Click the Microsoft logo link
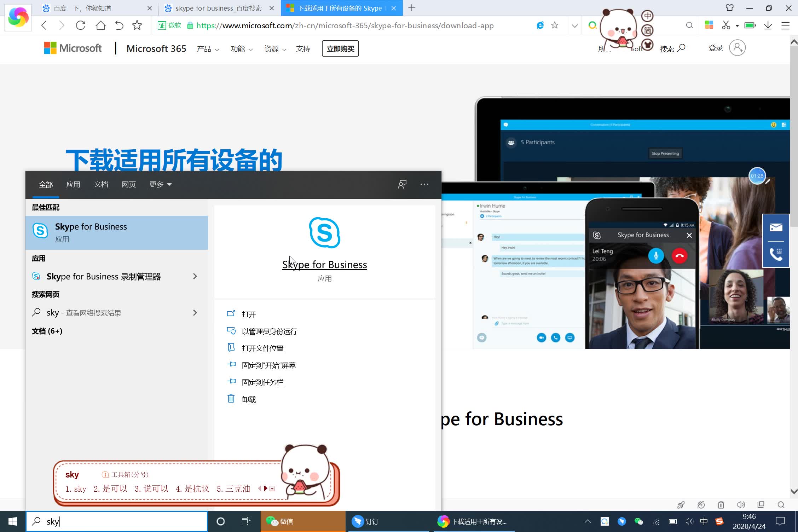The image size is (798, 532). [x=73, y=48]
